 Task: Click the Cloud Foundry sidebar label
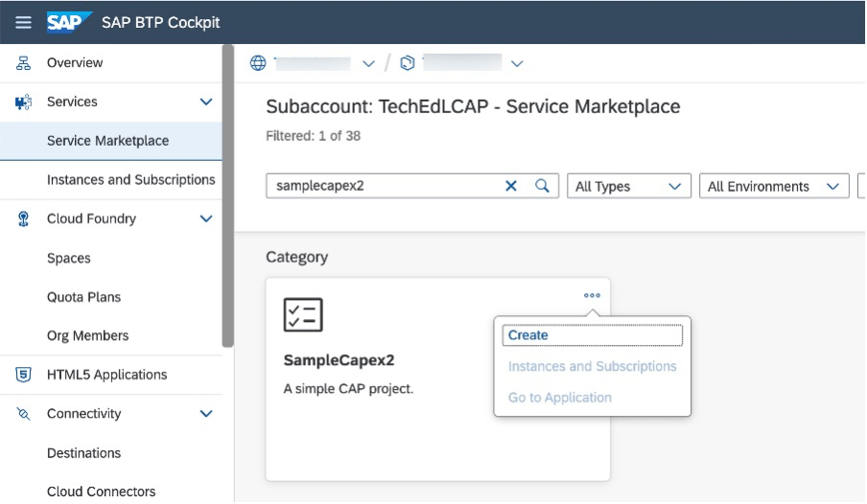tap(91, 219)
